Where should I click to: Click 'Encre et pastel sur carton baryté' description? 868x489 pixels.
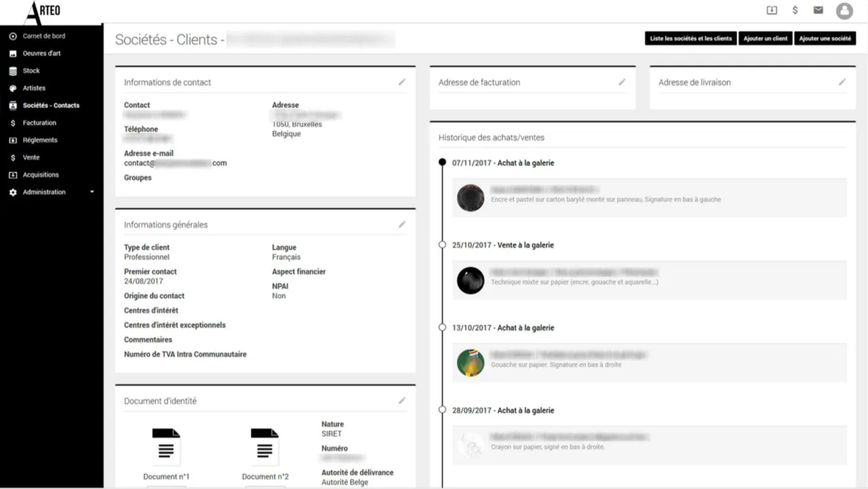[605, 199]
